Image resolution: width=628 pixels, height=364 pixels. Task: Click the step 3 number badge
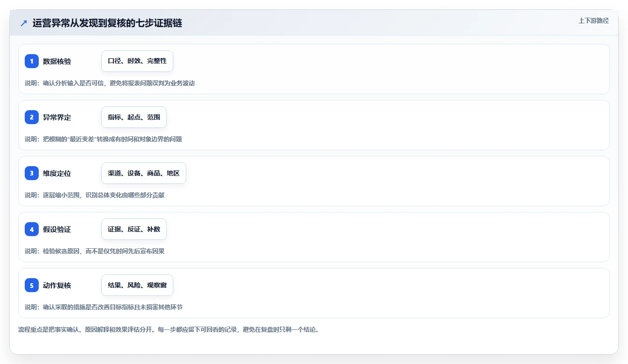32,173
